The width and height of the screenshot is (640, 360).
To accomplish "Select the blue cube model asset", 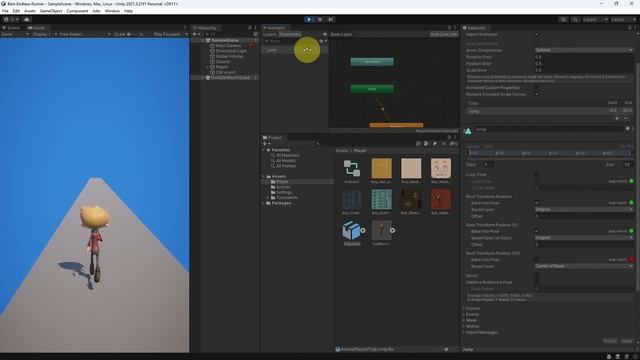I will click(350, 231).
